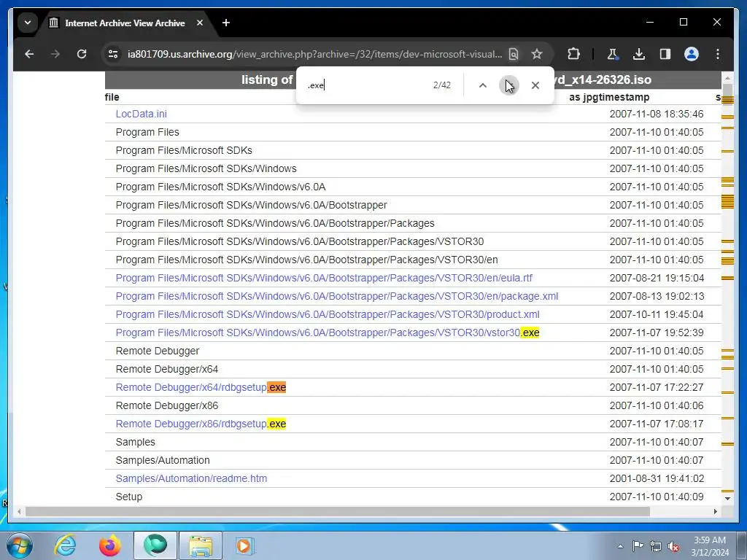
Task: Open the VSTOR30/en/package.xml link
Action: point(337,296)
